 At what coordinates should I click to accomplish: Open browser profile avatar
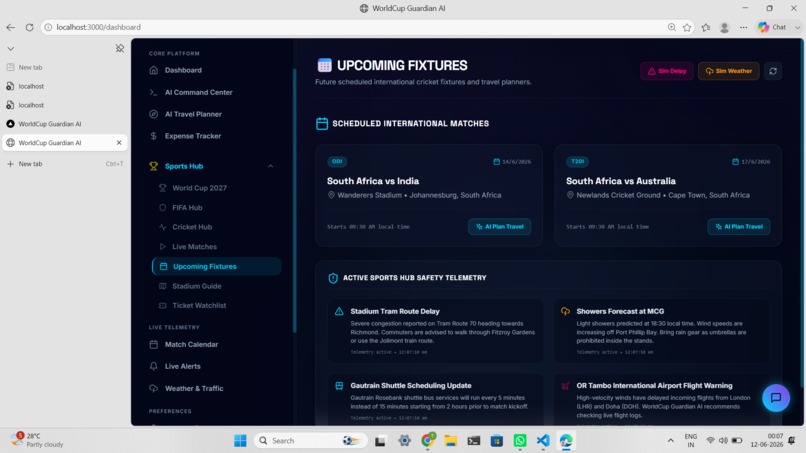point(724,27)
